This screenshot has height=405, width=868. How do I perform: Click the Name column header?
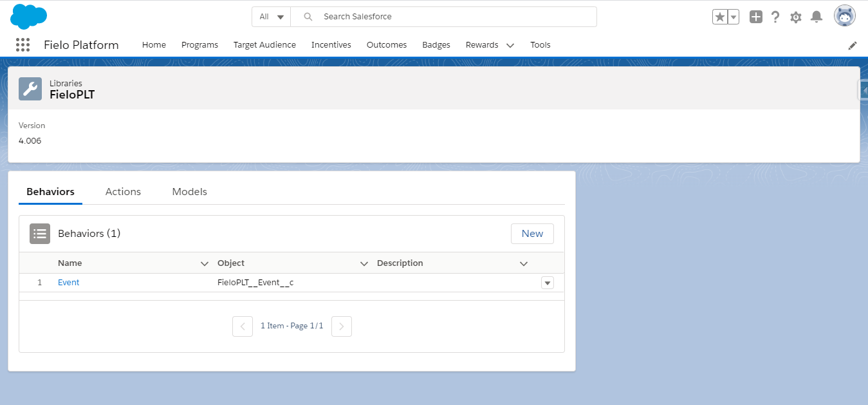[70, 263]
